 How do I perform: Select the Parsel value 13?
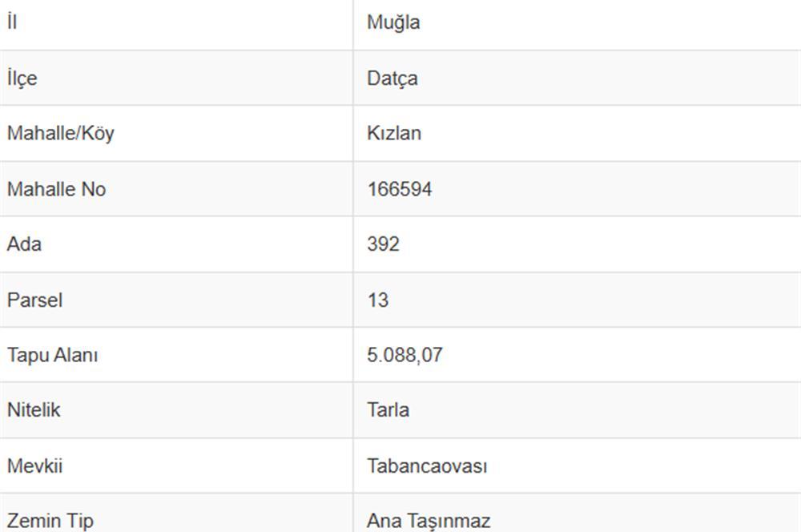378,300
